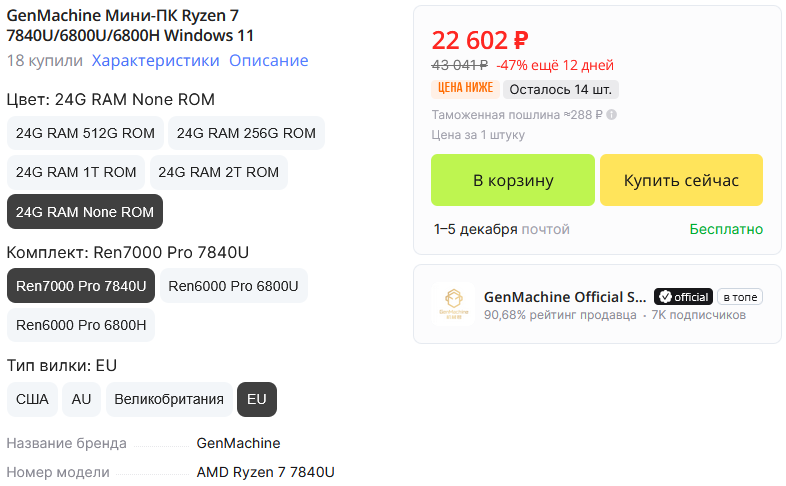Pick the 24G RAM 1T ROM configuration
This screenshot has width=786, height=486.
(76, 172)
